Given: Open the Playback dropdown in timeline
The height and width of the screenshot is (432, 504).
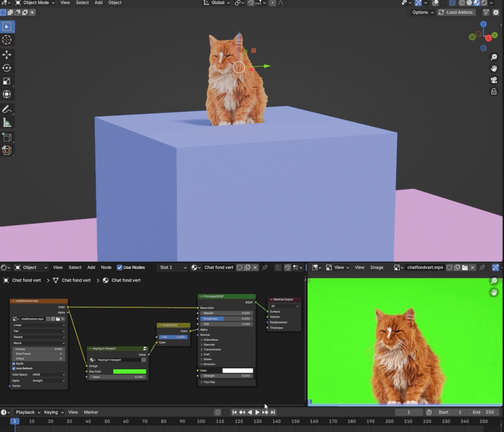Looking at the screenshot, I should click(x=28, y=412).
